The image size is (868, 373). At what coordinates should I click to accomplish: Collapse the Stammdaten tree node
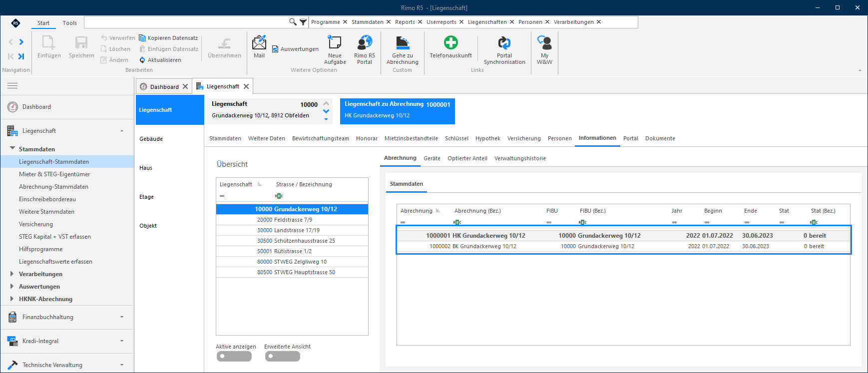tap(12, 148)
